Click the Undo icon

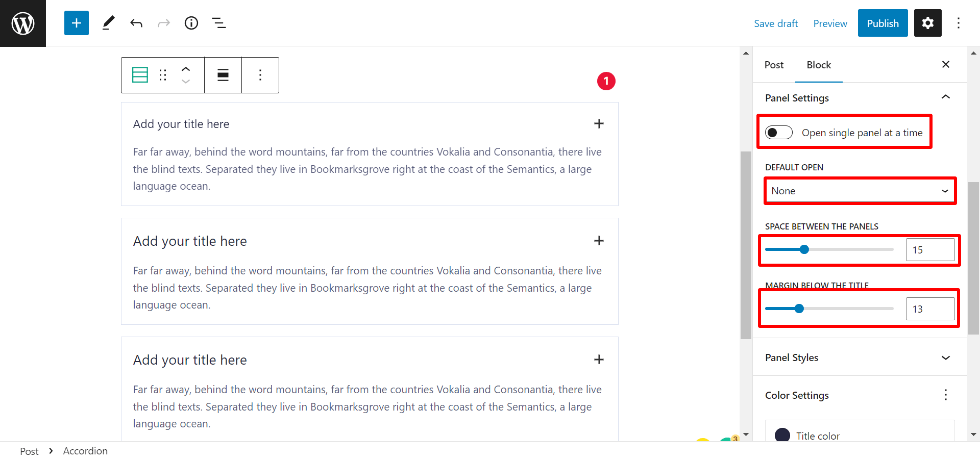pyautogui.click(x=136, y=23)
